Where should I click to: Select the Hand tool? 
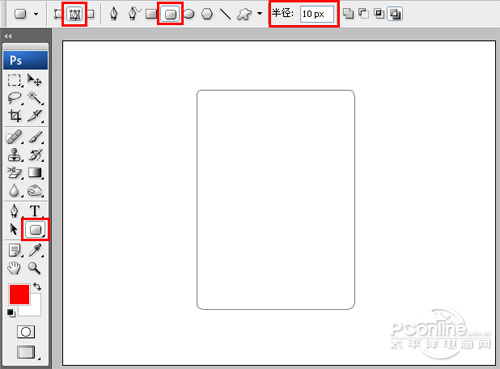(14, 268)
